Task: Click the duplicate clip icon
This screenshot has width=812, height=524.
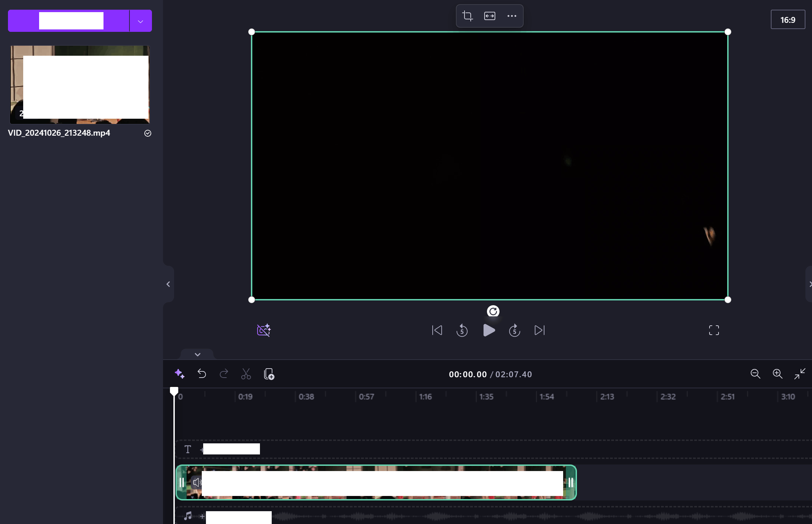Action: pos(269,374)
